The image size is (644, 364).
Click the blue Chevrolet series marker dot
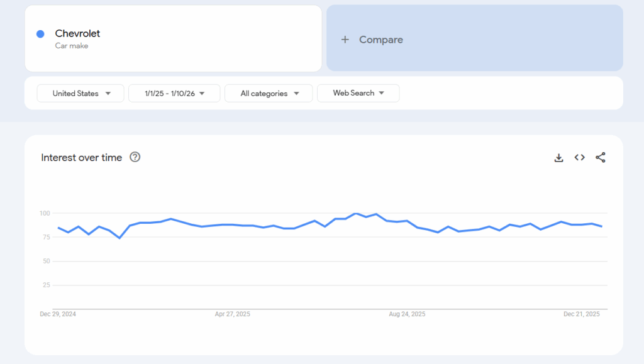(x=41, y=33)
